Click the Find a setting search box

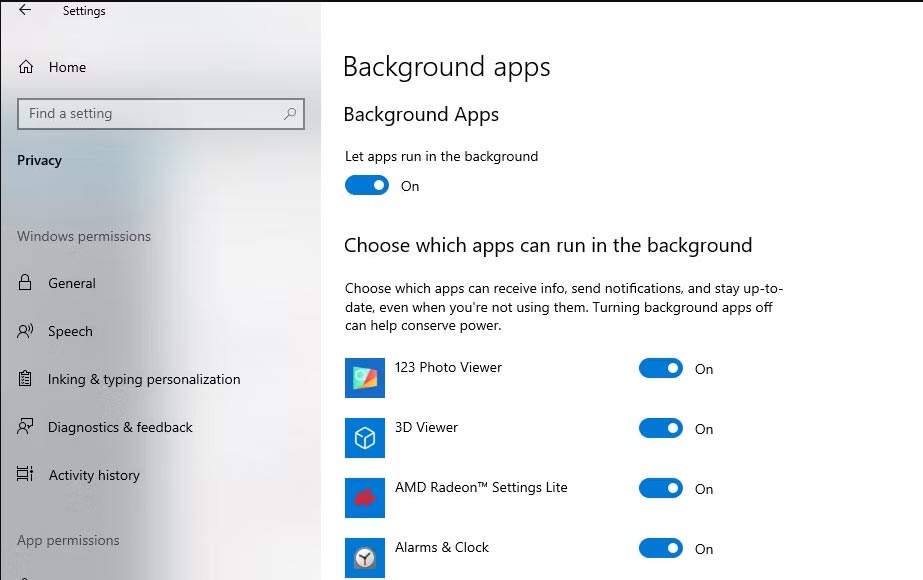coord(150,114)
